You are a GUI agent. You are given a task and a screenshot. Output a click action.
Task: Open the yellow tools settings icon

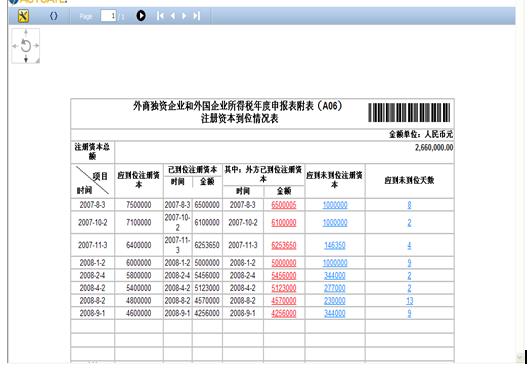click(x=23, y=16)
